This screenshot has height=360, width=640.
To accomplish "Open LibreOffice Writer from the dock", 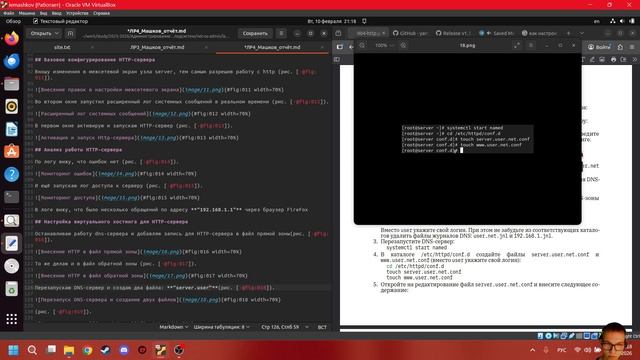I will tap(11, 129).
